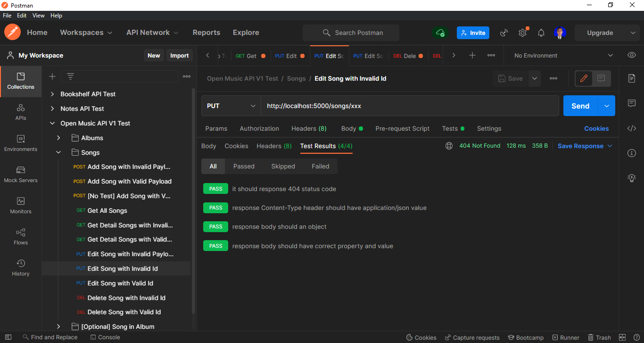Show only Failed test results

coord(321,166)
